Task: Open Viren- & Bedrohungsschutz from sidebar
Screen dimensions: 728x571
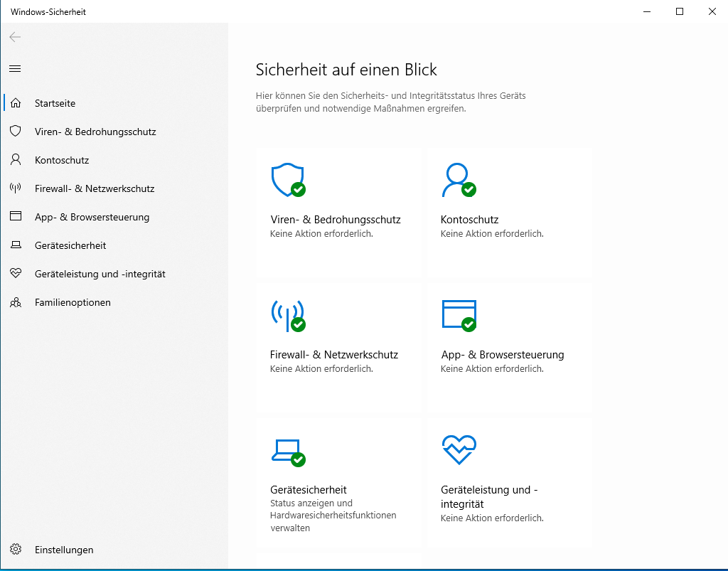Action: pos(95,132)
